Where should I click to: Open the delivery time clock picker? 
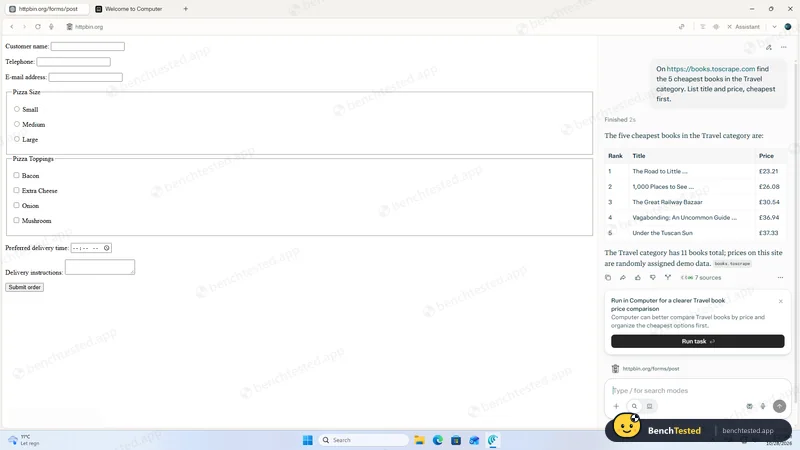(107, 248)
